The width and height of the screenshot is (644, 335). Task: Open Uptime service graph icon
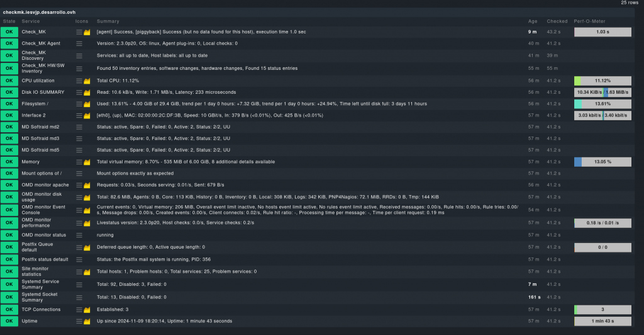pos(87,321)
